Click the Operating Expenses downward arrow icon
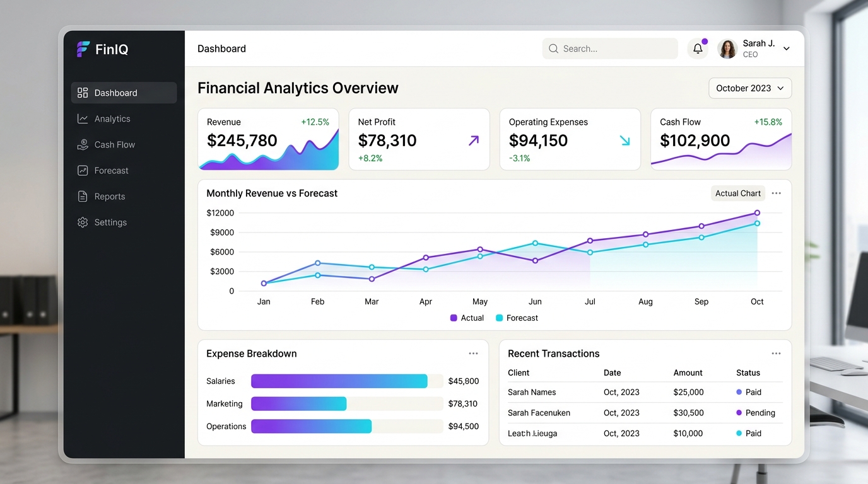Image resolution: width=868 pixels, height=484 pixels. coord(625,141)
